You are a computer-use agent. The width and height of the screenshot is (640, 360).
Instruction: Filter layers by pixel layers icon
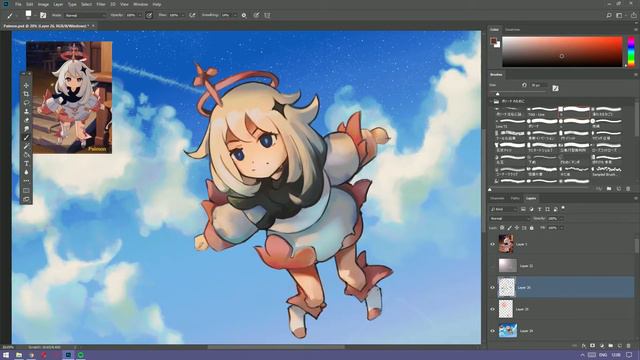(x=523, y=209)
